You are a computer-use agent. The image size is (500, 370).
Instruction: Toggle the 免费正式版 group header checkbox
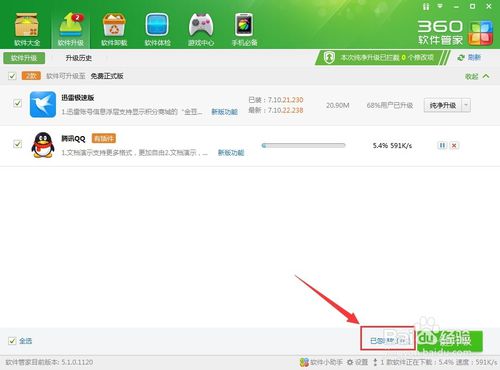coord(12,76)
